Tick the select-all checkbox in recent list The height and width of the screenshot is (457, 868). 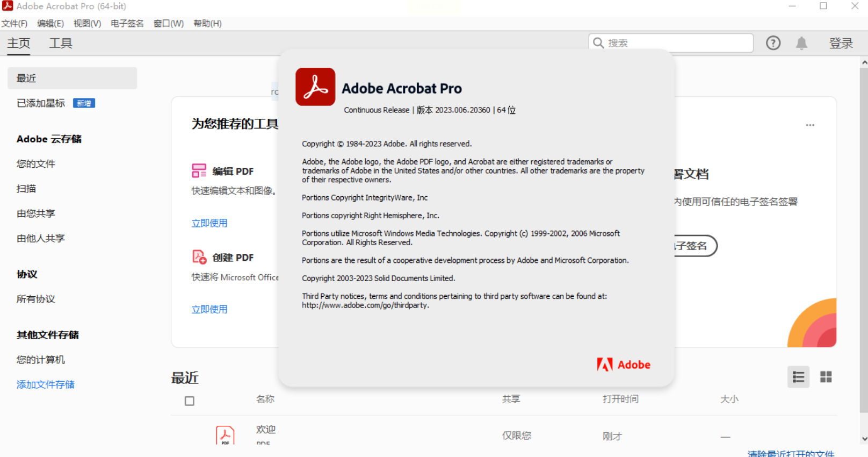point(190,401)
